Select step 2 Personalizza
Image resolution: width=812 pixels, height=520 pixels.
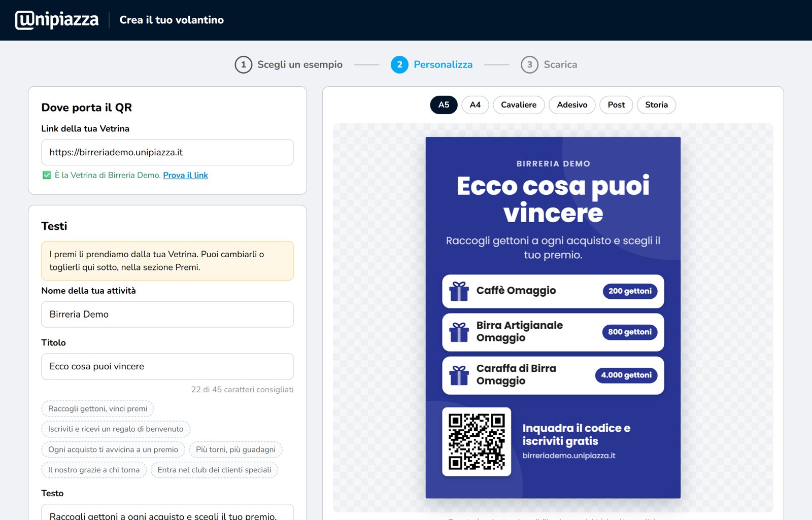pyautogui.click(x=432, y=64)
